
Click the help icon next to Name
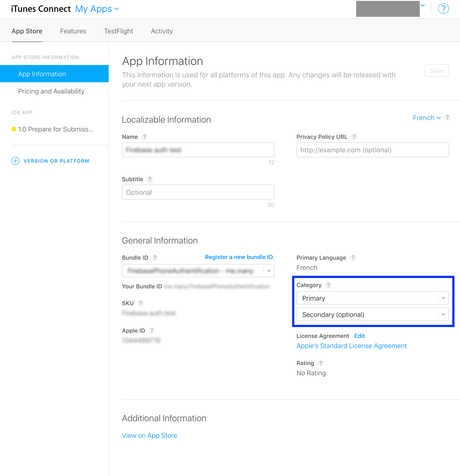tap(144, 137)
